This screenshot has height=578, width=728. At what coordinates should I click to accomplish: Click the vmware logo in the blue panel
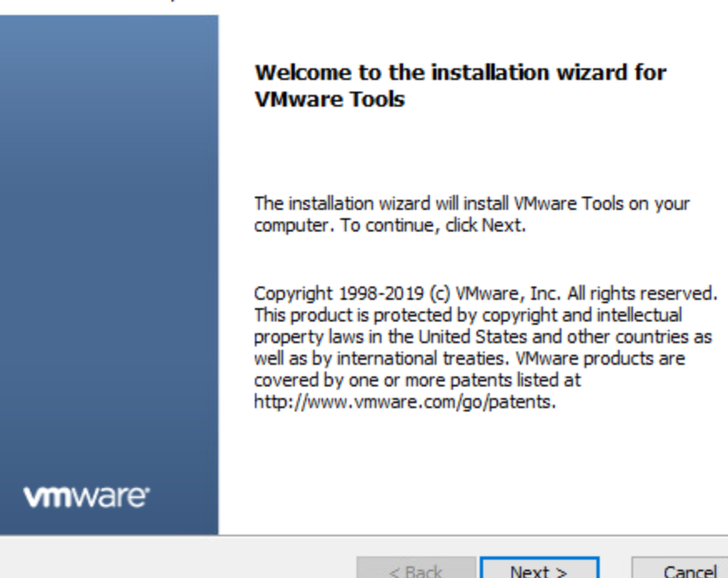coord(87,496)
